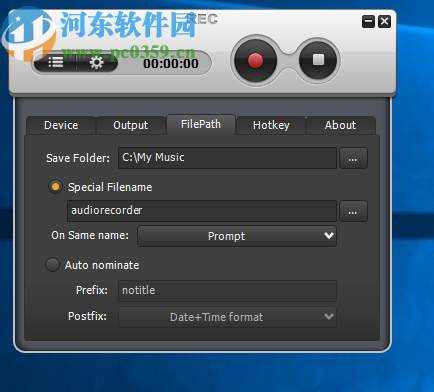Open the About tab
434x392 pixels.
[340, 125]
